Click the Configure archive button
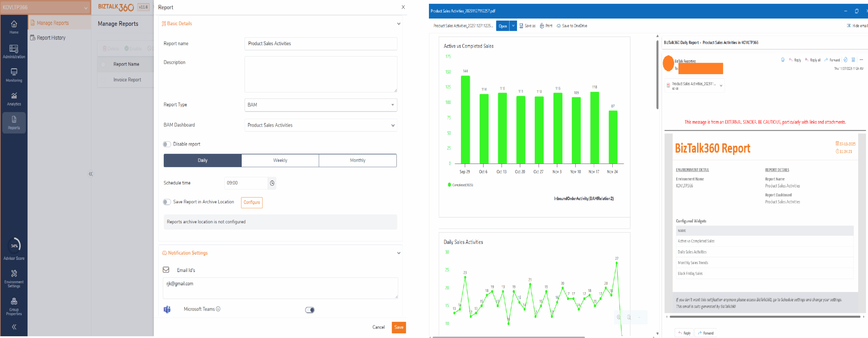Screen dimensions: 868x338 [x=252, y=203]
